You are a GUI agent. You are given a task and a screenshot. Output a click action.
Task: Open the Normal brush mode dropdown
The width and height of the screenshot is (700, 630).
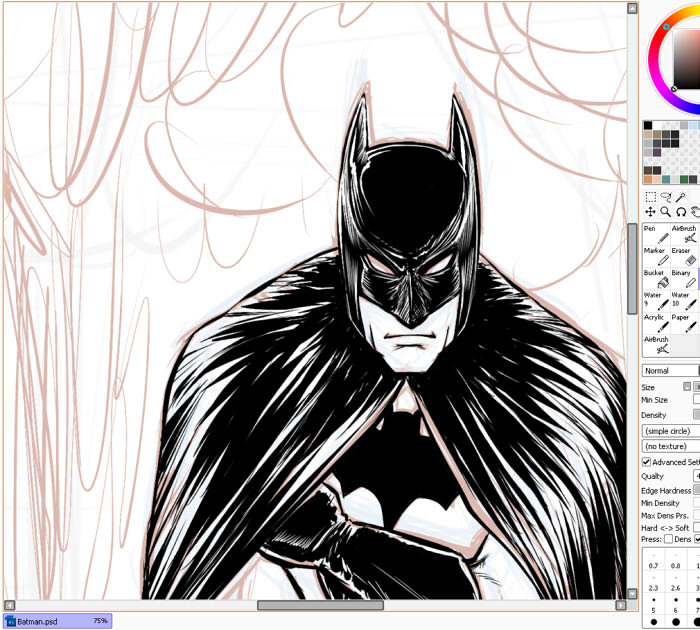tap(671, 371)
